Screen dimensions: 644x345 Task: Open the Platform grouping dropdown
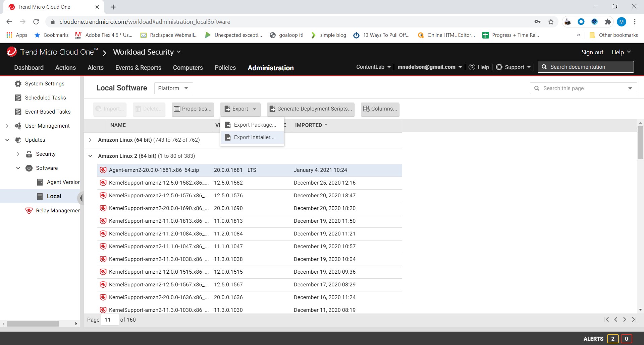173,88
